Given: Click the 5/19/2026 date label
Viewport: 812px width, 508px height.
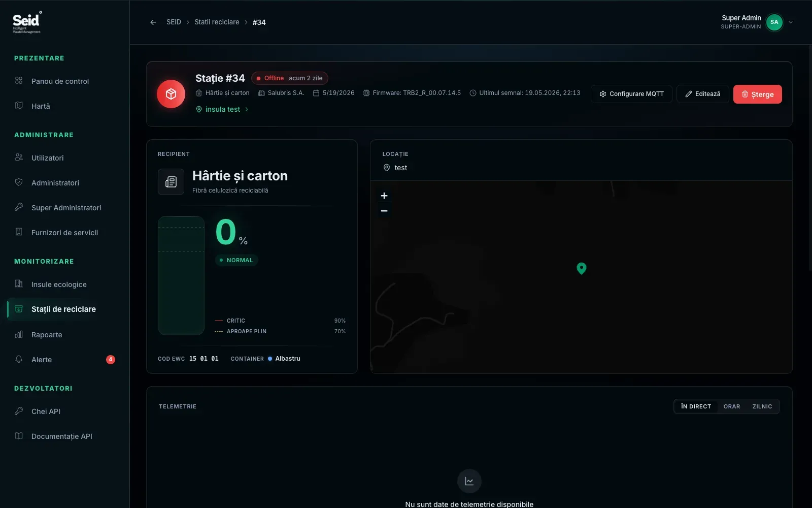Looking at the screenshot, I should click(x=339, y=93).
